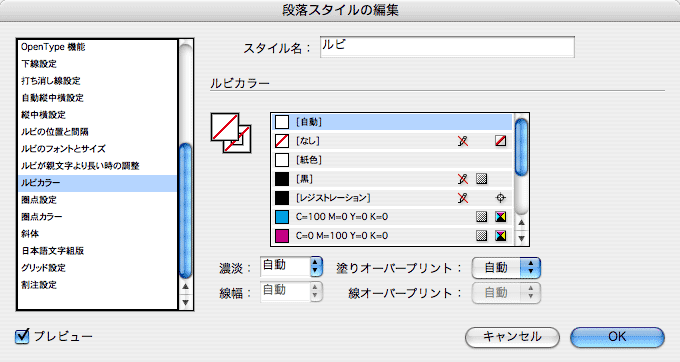Click the non-editable pencil icon on [なし] row
Screen dimensions: 680x362
[x=463, y=141]
